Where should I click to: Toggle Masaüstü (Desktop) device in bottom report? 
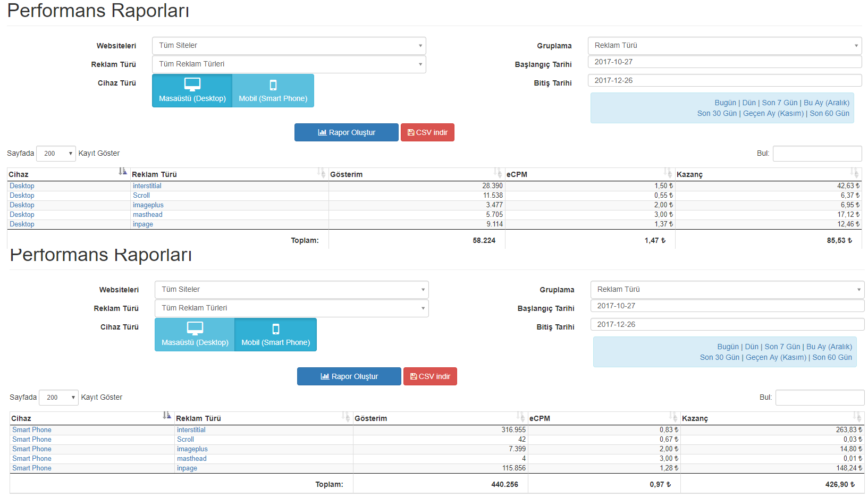click(x=195, y=335)
